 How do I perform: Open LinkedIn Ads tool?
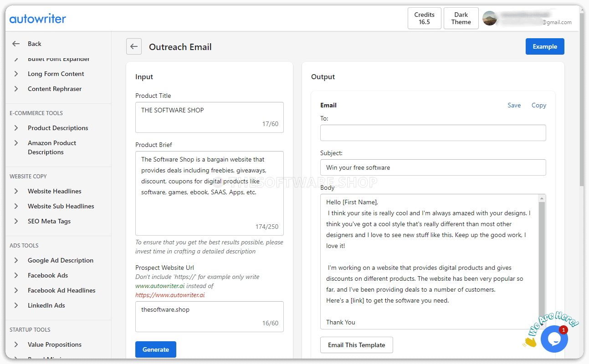coord(46,305)
